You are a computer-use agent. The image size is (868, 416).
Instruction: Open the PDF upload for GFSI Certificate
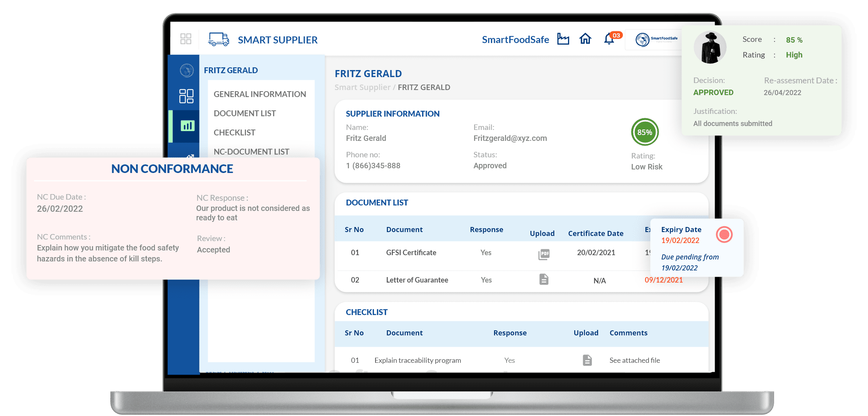[x=544, y=254]
